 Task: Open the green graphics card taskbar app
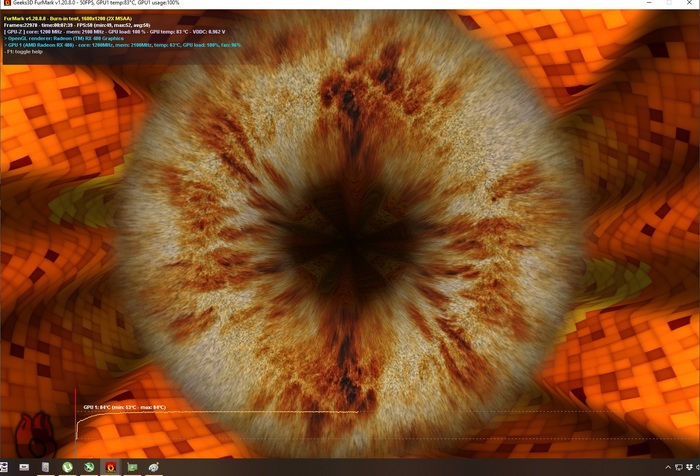(x=132, y=467)
